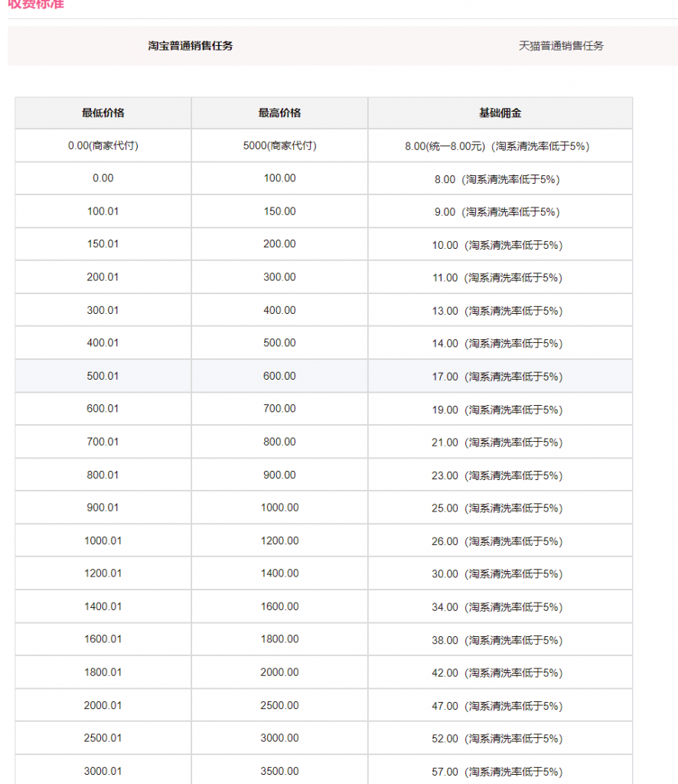Click the 1400.00 maximum price cell
The height and width of the screenshot is (784, 678).
[x=279, y=573]
